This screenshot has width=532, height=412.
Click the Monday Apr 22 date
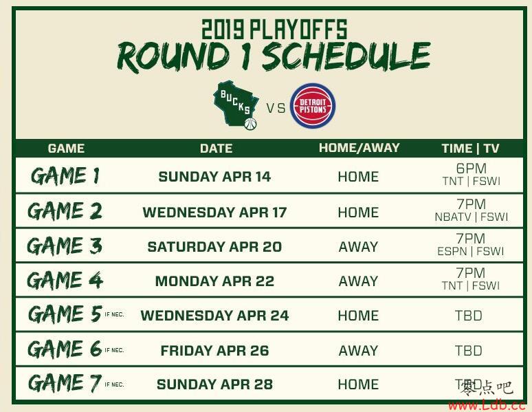(214, 281)
